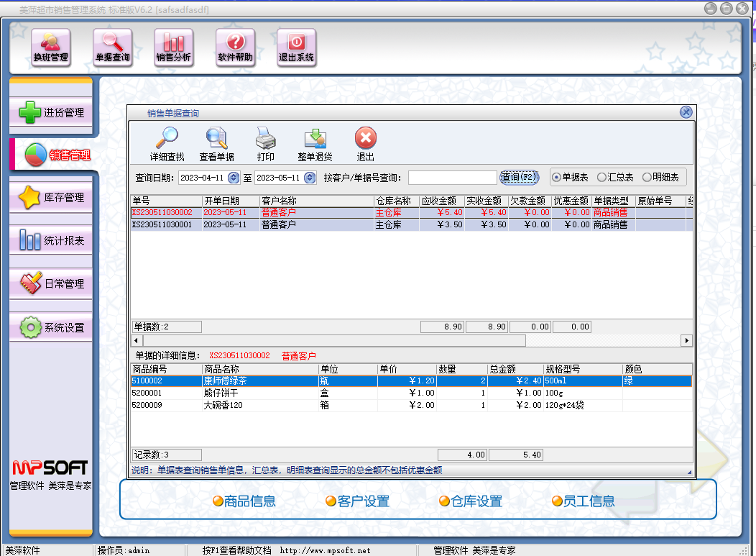This screenshot has width=756, height=556.
Task: Open 进货管理 in the sidebar
Action: point(51,112)
